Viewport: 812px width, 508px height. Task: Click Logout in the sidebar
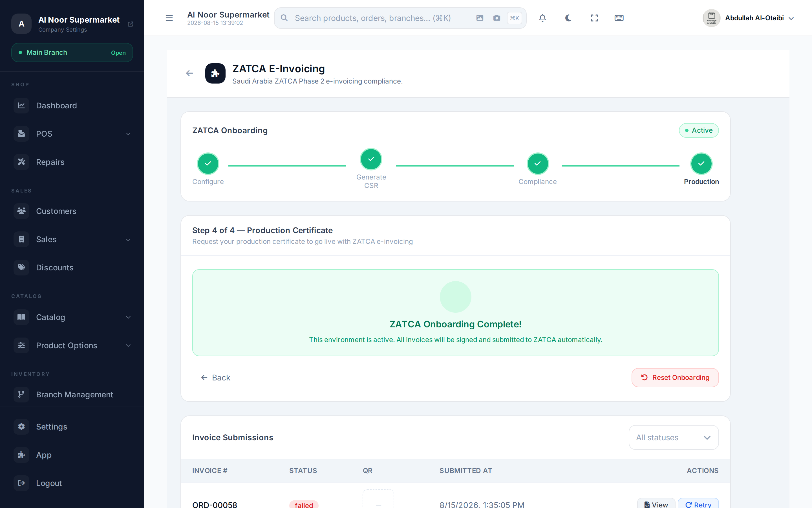coord(72,483)
